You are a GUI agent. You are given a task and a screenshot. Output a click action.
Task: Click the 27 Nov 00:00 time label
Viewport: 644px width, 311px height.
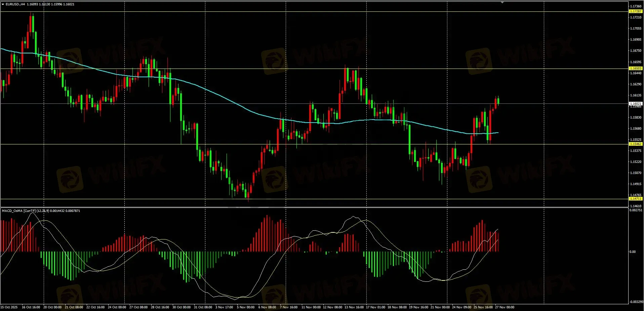click(505, 307)
